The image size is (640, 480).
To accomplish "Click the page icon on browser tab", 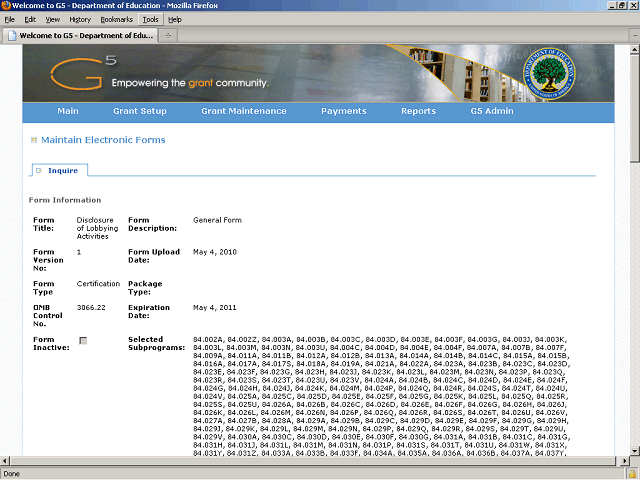I will (x=12, y=36).
